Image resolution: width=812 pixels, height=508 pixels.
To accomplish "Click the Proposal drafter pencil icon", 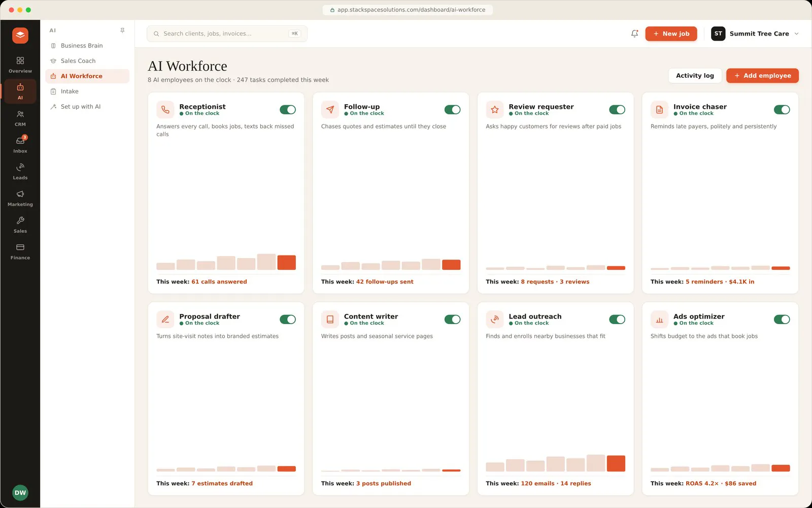I will coord(165,320).
